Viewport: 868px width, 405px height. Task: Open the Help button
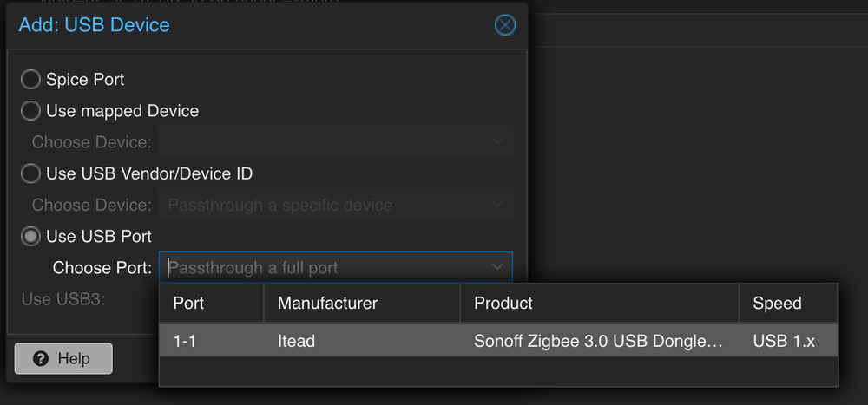[63, 358]
